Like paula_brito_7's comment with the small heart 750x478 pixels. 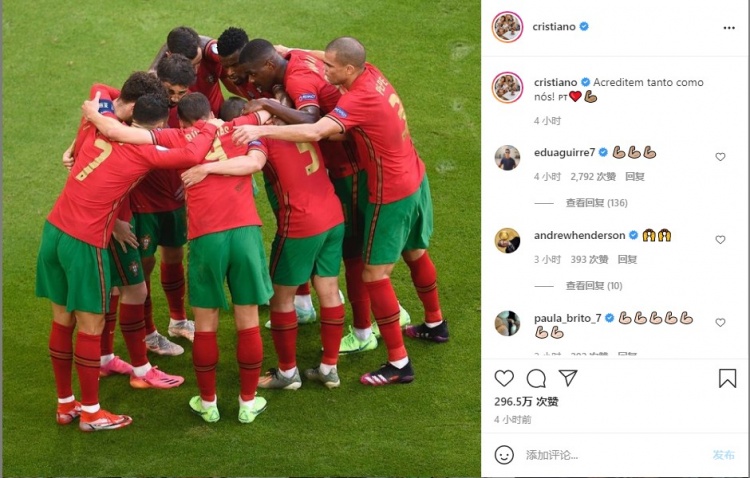coord(720,322)
